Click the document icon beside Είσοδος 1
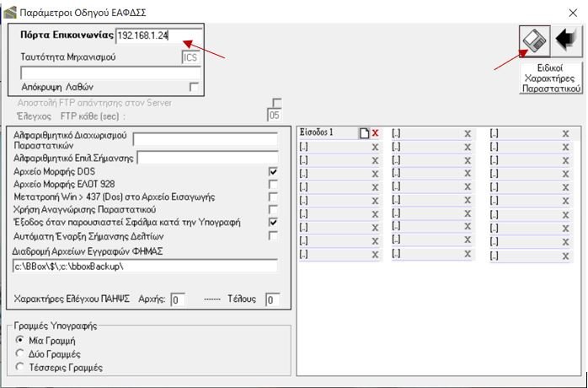Viewport: 588px width, 388px height. 364,133
